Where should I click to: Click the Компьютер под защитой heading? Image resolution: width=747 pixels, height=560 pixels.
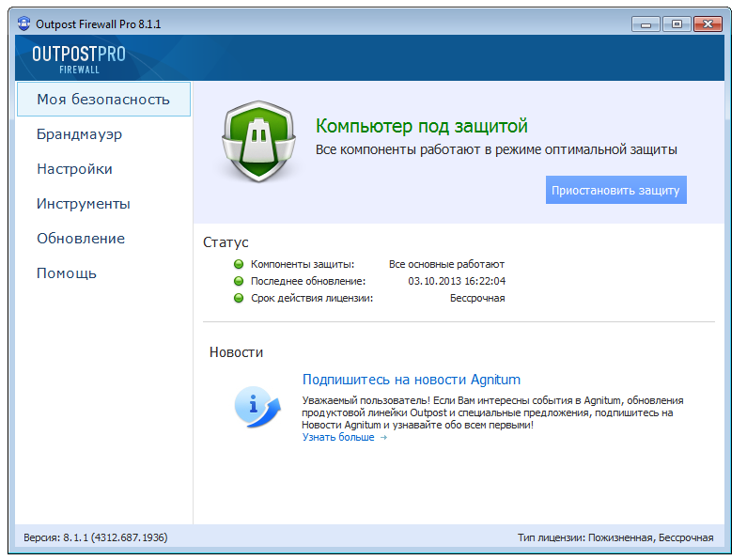[422, 126]
